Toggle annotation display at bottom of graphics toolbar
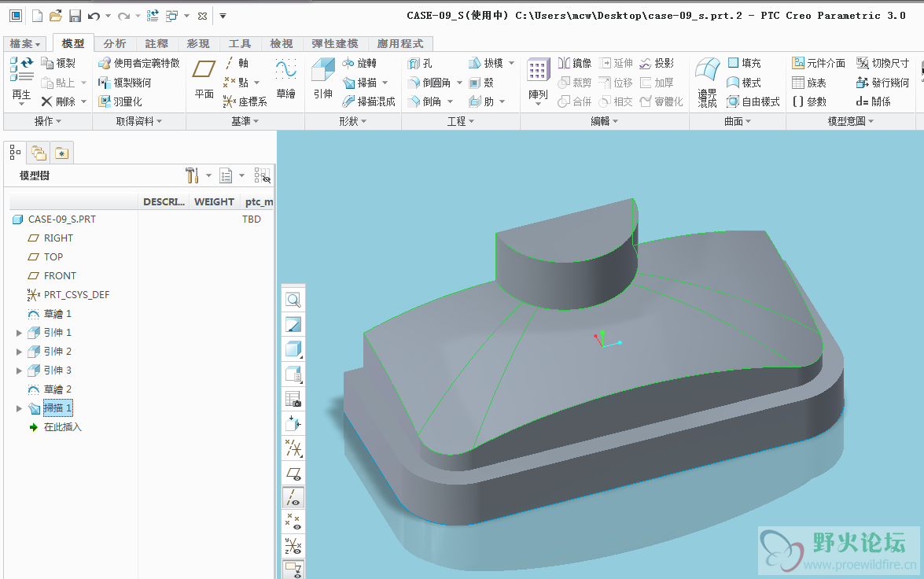The height and width of the screenshot is (579, 924). 293,569
